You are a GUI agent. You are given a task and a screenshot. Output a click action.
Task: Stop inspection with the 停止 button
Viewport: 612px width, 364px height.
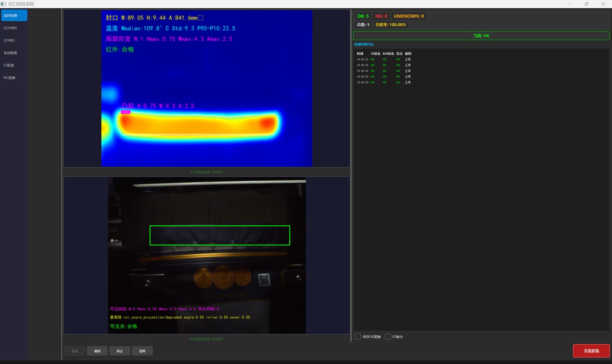pos(120,351)
